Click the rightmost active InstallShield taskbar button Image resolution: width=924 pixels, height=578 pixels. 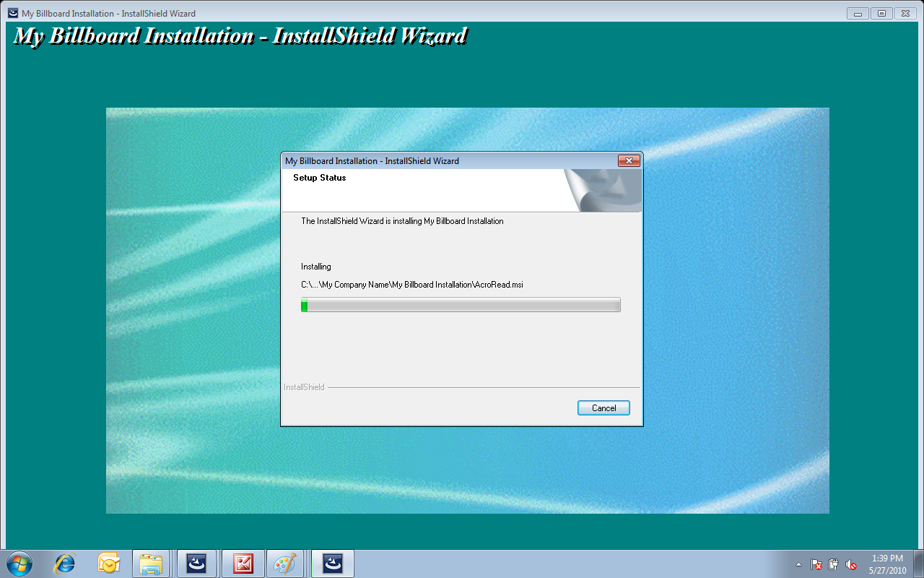tap(333, 564)
